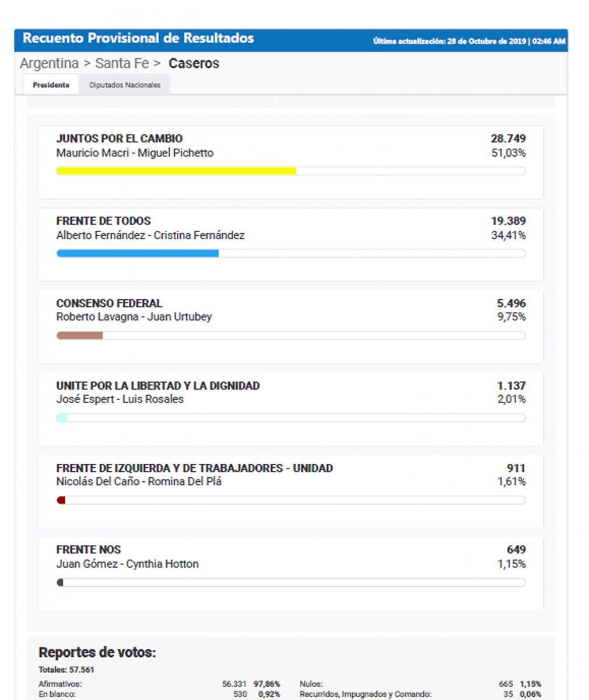Click the Reportes de votos heading
This screenshot has width=589, height=700.
click(x=97, y=652)
